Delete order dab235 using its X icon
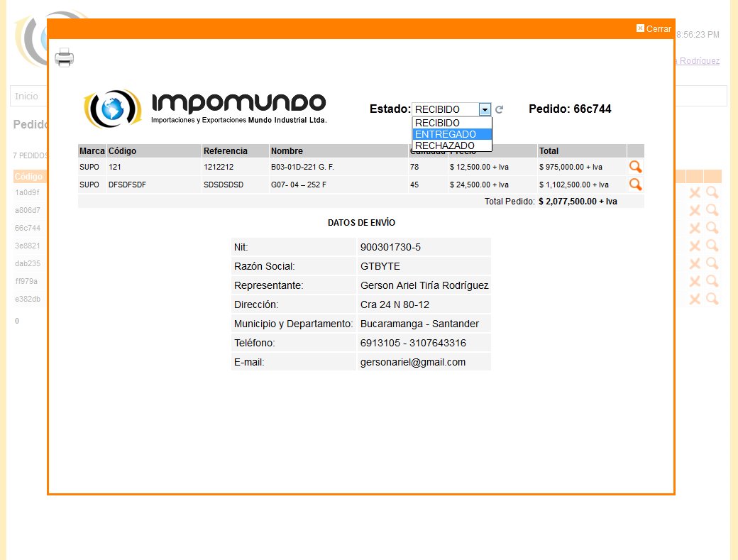Viewport: 738px width, 560px height. (x=694, y=263)
